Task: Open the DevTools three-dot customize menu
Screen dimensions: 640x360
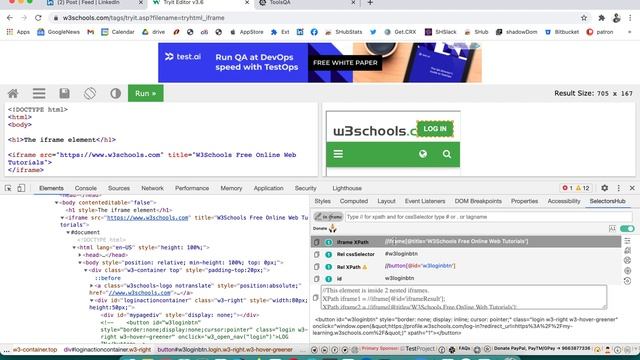Action: pos(618,188)
